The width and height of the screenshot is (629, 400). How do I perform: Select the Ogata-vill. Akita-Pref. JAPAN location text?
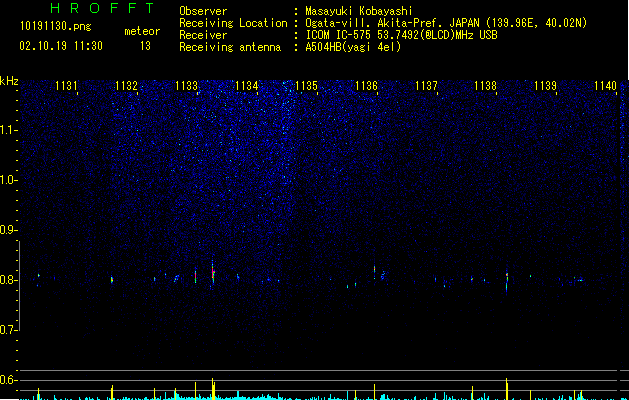[446, 23]
